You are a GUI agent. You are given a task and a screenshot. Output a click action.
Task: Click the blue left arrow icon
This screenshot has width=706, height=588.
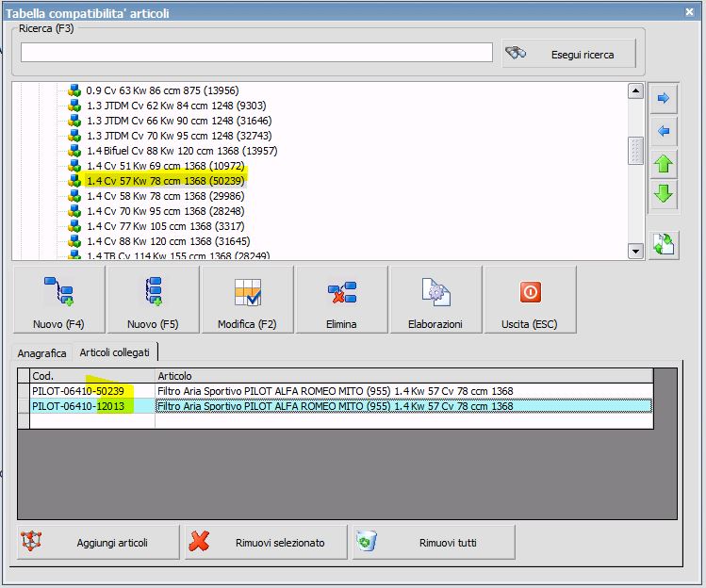tap(664, 132)
